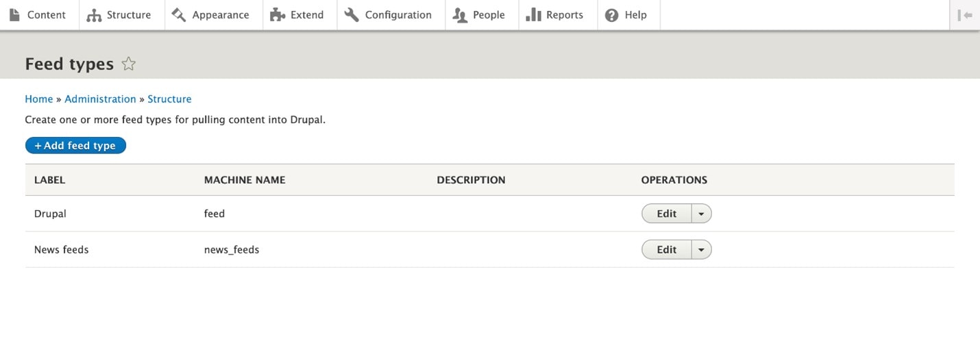
Task: Click the Content page icon in toolbar
Action: click(x=14, y=15)
